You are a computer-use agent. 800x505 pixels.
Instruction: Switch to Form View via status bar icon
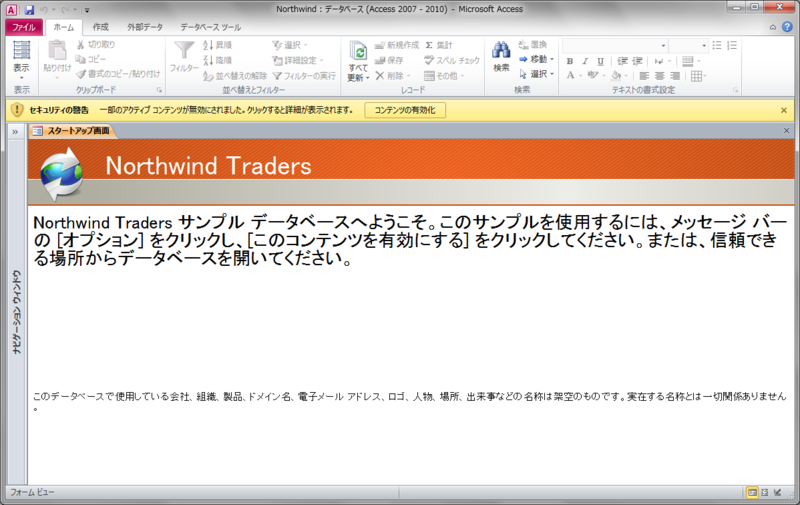point(752,492)
